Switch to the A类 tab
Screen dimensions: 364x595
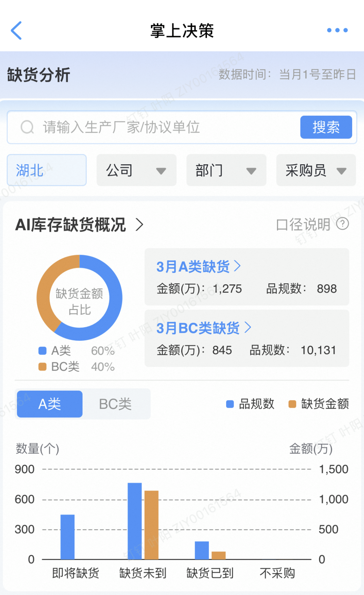click(50, 404)
